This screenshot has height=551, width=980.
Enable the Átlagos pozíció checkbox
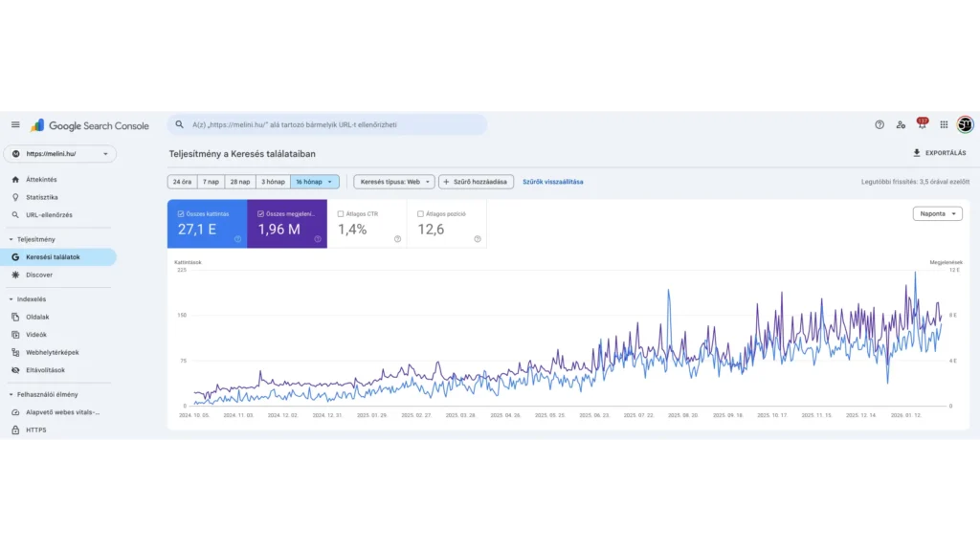pos(421,214)
